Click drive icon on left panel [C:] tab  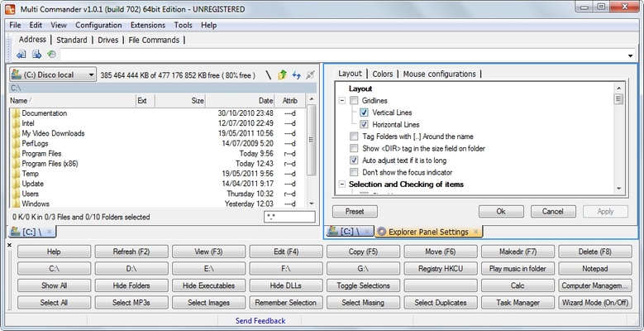click(x=15, y=232)
